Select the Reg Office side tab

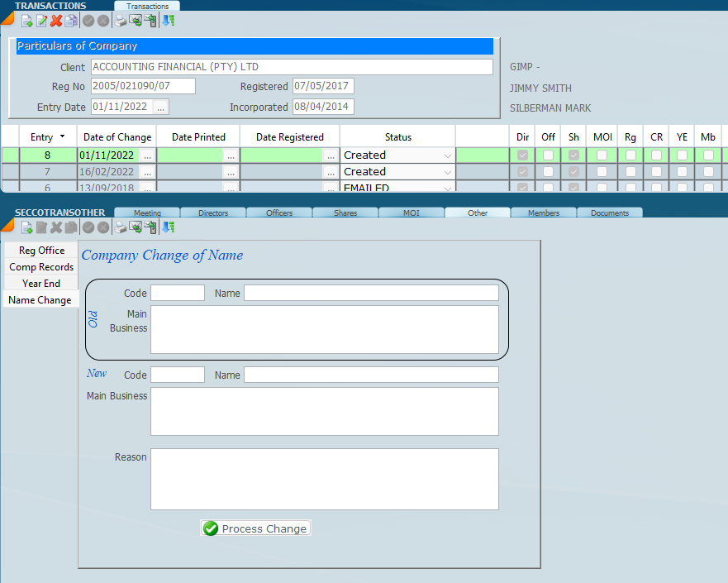point(41,251)
